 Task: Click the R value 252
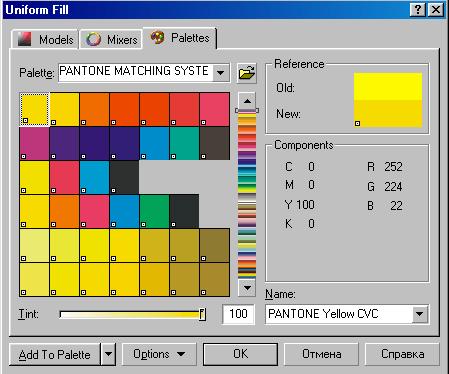click(393, 167)
